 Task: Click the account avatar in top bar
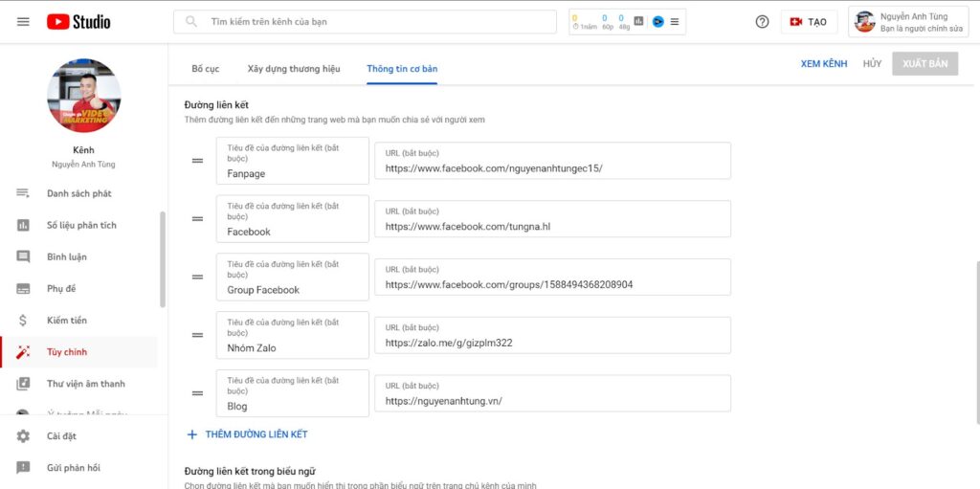[864, 22]
